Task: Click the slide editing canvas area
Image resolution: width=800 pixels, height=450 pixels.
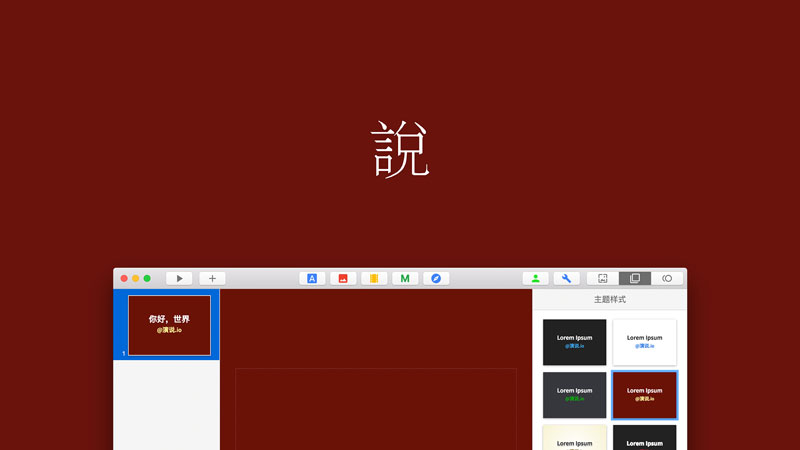Action: coord(375,408)
